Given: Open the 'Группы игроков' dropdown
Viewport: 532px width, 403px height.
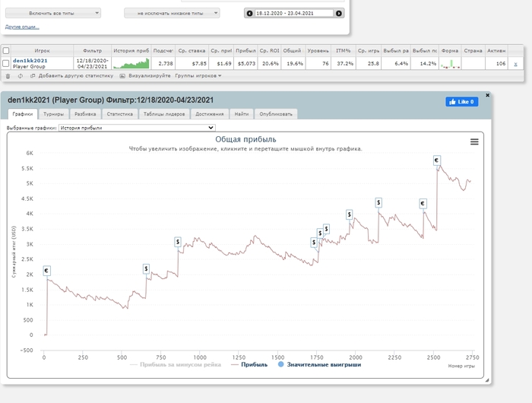Looking at the screenshot, I should [x=198, y=76].
